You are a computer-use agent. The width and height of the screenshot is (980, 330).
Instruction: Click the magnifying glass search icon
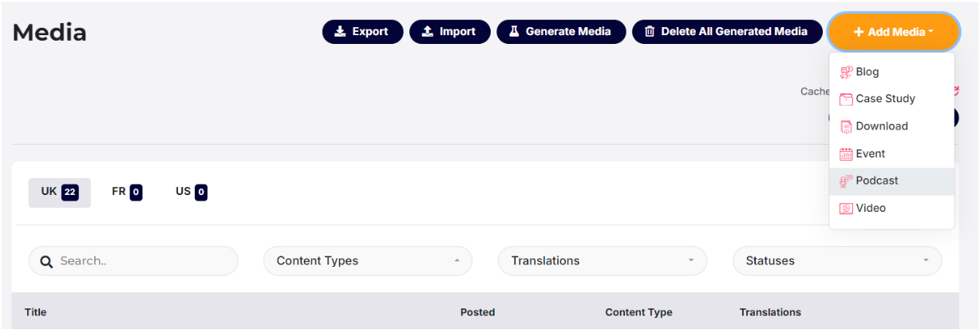(46, 261)
